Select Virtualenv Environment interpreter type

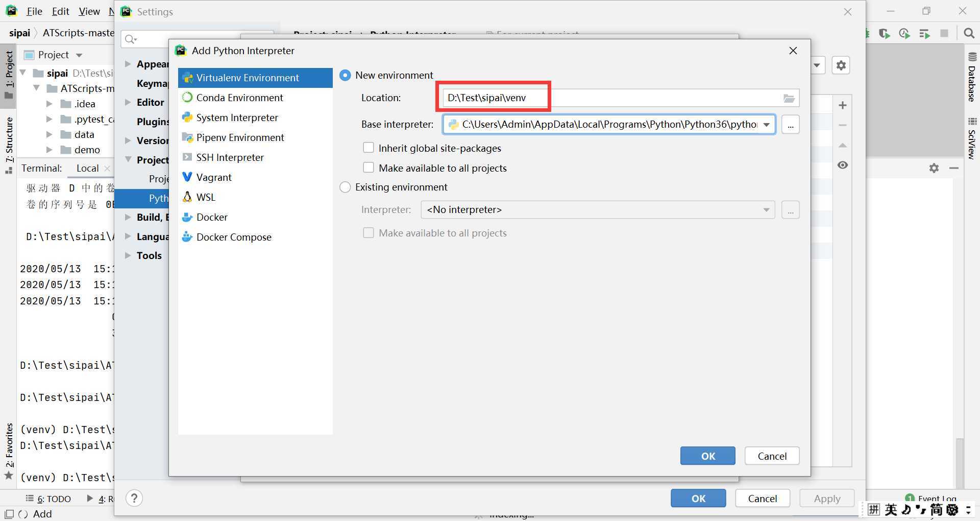coord(255,78)
